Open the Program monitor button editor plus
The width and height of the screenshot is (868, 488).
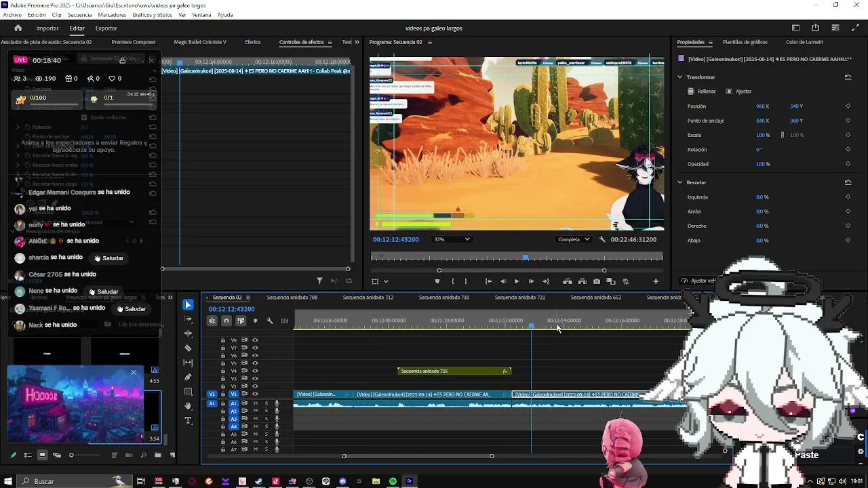pyautogui.click(x=656, y=281)
